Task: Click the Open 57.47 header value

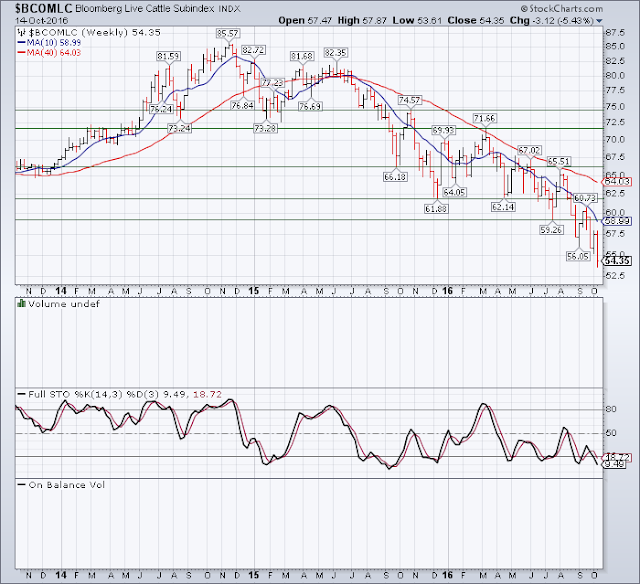Action: [305, 20]
